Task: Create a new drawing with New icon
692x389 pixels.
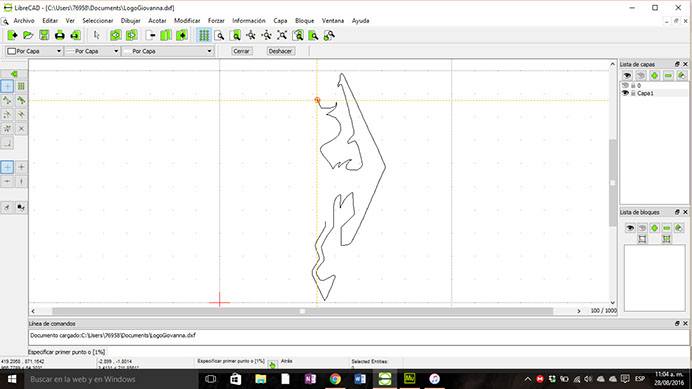Action: click(x=12, y=35)
